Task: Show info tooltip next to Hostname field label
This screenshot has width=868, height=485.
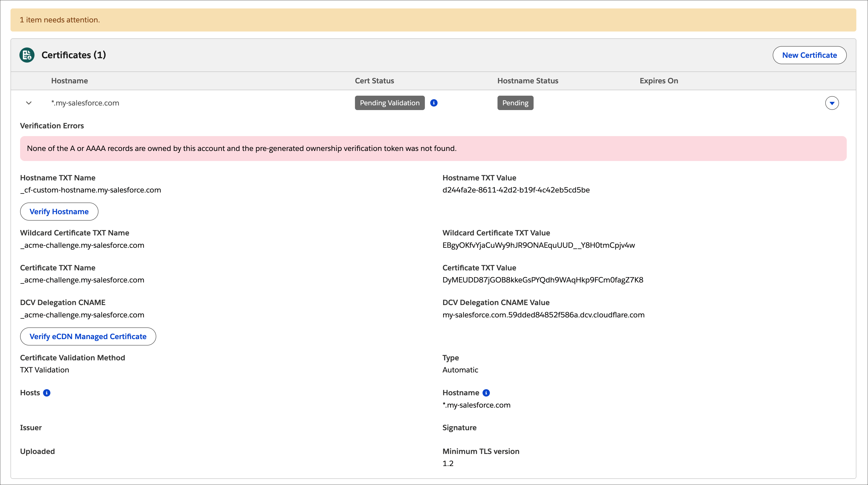Action: (x=486, y=393)
